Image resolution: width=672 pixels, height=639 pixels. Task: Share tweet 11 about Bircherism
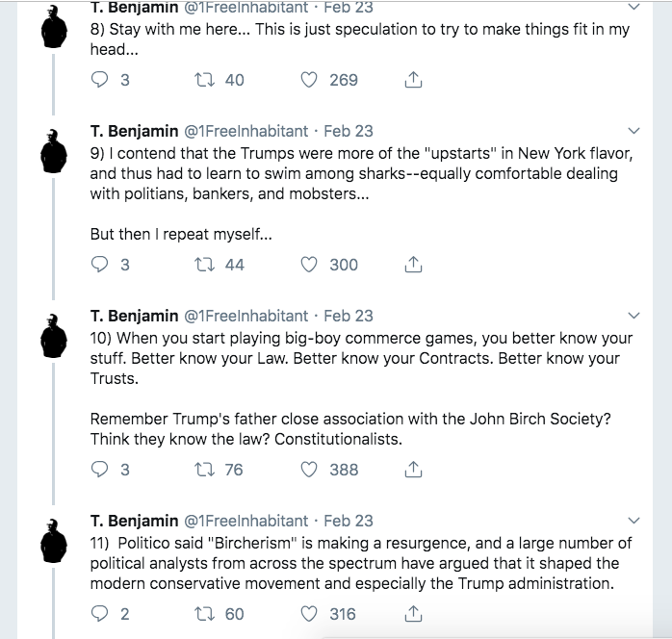pos(413,614)
